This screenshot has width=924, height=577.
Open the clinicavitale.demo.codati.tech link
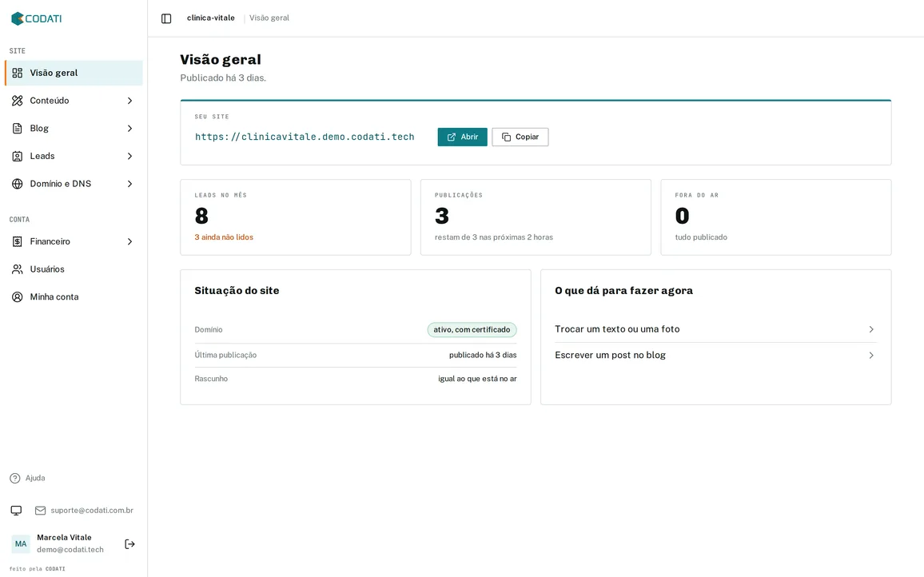pyautogui.click(x=305, y=137)
